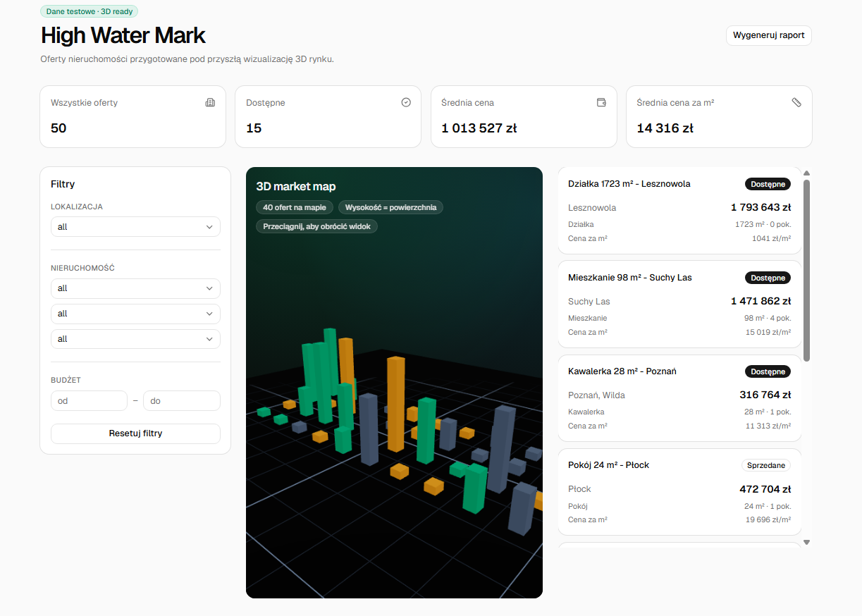Click price 316 764 zł
The image size is (862, 616).
[765, 395]
